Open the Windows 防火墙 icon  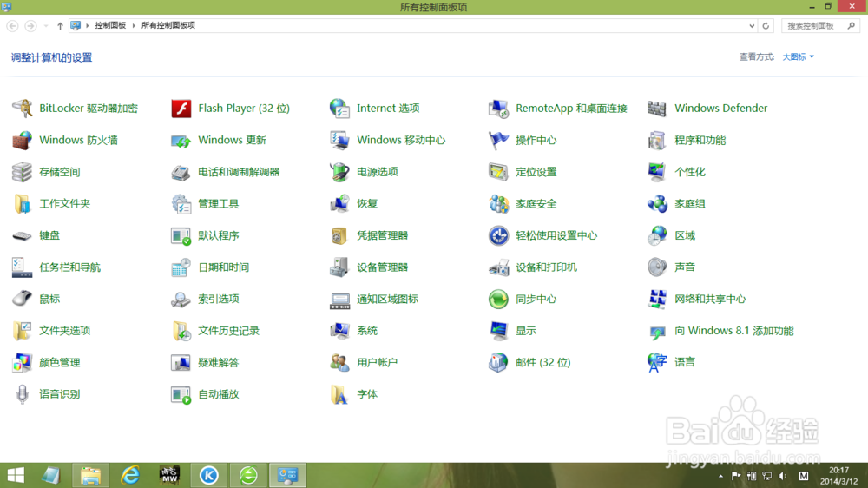click(23, 140)
